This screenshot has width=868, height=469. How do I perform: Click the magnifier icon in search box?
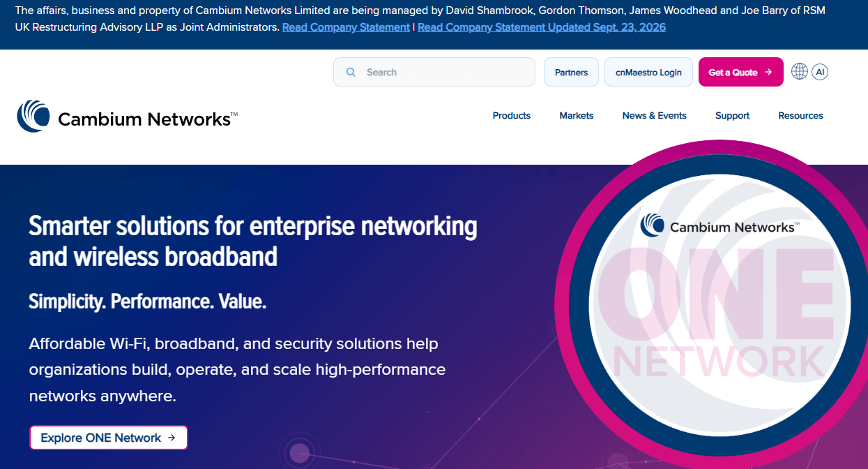(351, 72)
